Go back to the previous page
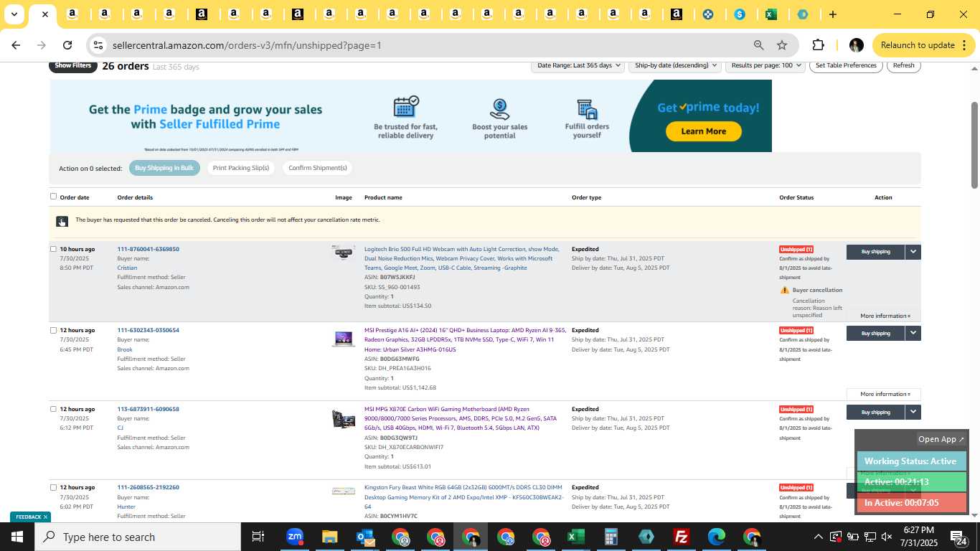980x551 pixels. (x=16, y=45)
